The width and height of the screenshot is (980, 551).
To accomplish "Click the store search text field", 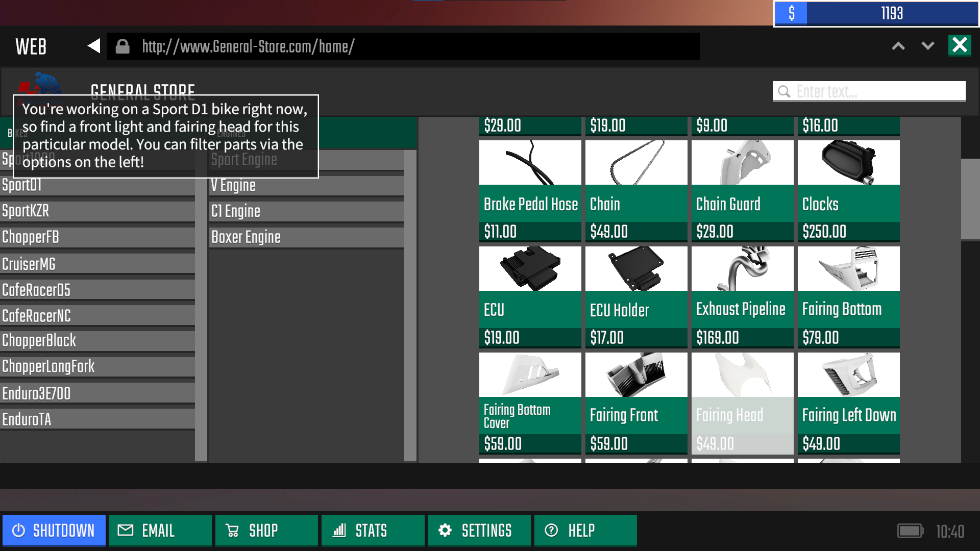I will [x=869, y=91].
